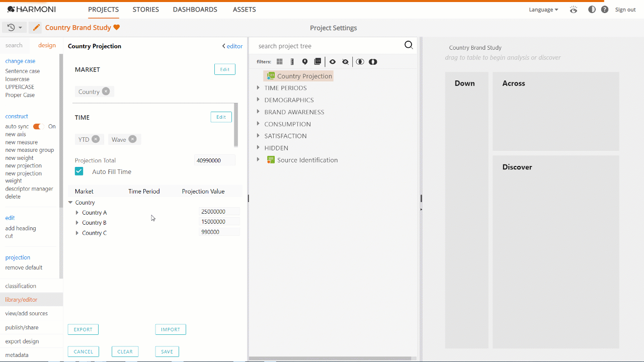Open the Language dropdown
This screenshot has width=644, height=362.
(x=543, y=10)
